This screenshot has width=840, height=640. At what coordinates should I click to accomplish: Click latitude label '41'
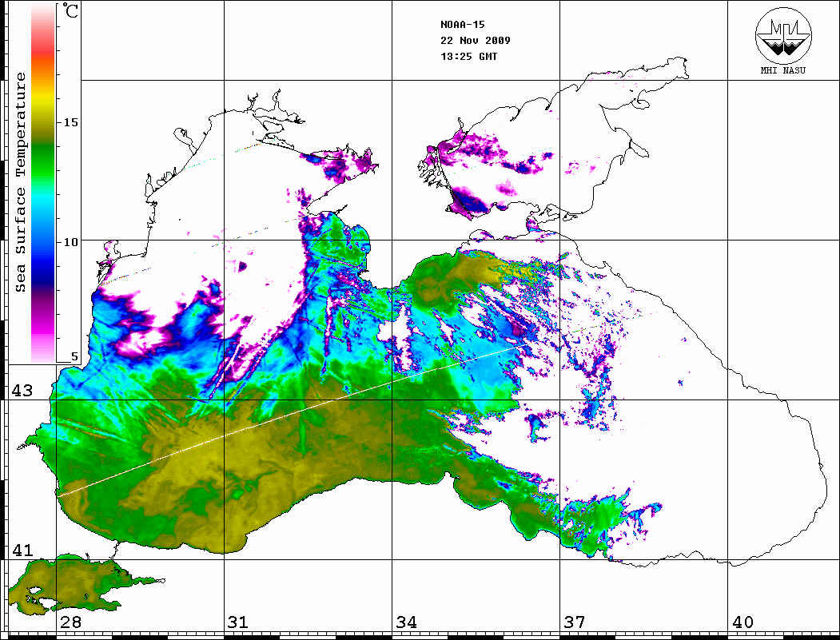click(x=22, y=551)
